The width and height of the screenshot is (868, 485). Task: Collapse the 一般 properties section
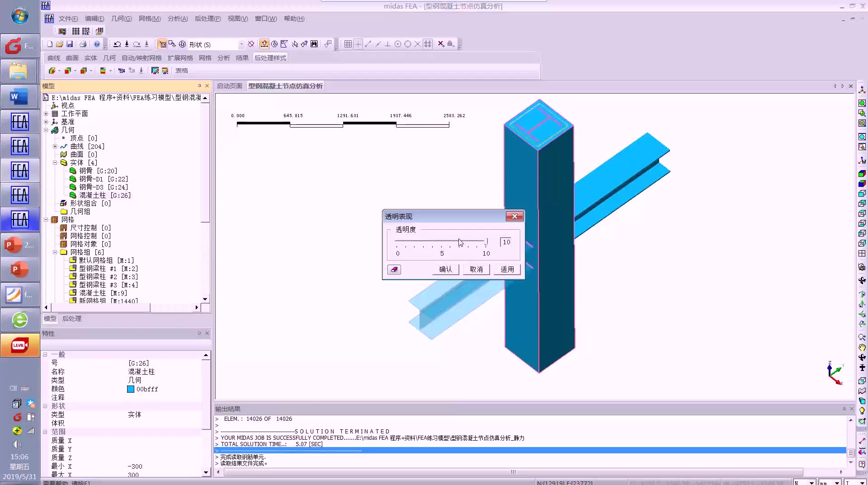(45, 355)
